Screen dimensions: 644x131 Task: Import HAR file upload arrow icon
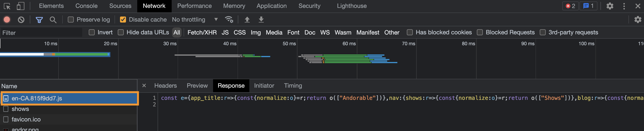[247, 20]
